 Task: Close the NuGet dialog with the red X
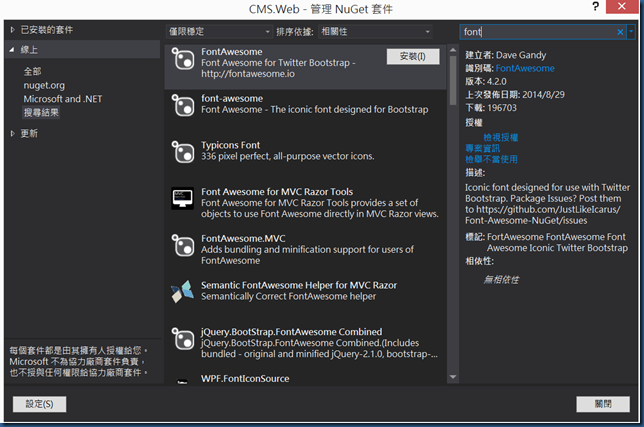(x=622, y=7)
